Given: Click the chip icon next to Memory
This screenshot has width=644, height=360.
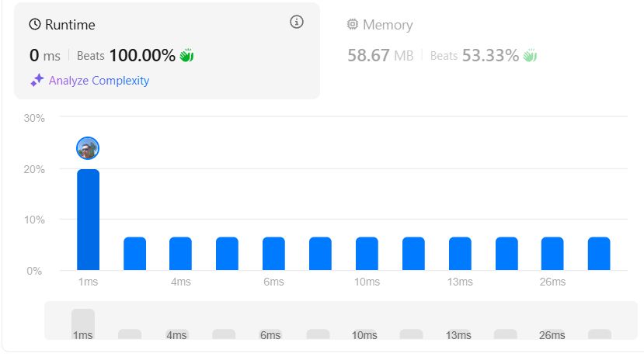Looking at the screenshot, I should (x=353, y=25).
